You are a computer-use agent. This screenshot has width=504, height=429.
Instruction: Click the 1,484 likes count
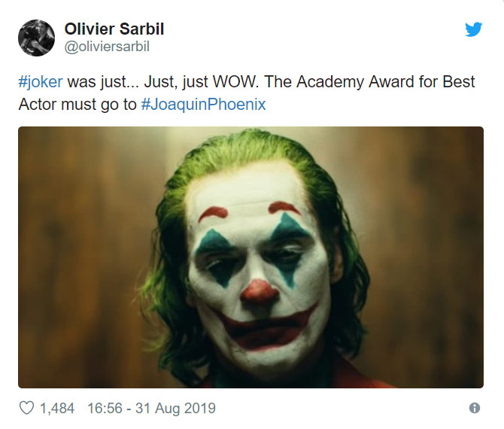click(57, 408)
